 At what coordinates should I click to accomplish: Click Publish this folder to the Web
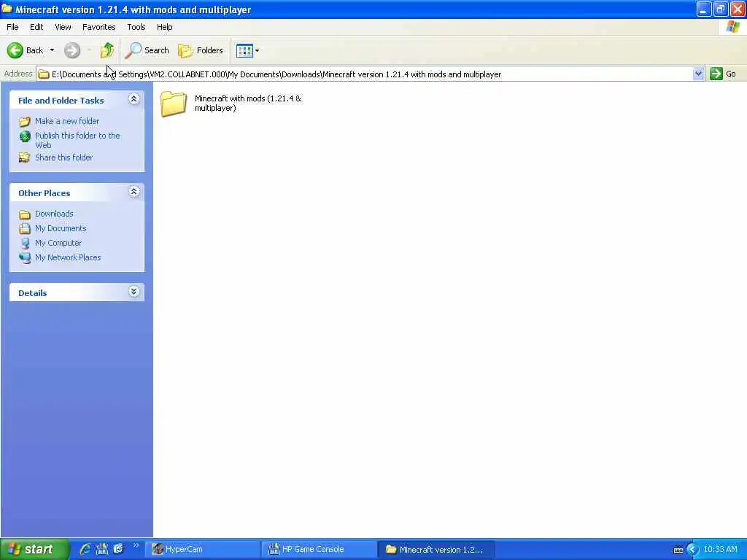[x=77, y=141]
